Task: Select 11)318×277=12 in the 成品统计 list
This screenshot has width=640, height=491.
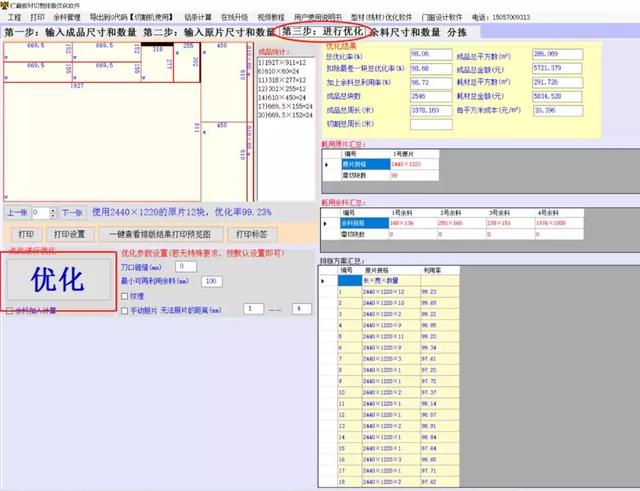Action: (282, 80)
